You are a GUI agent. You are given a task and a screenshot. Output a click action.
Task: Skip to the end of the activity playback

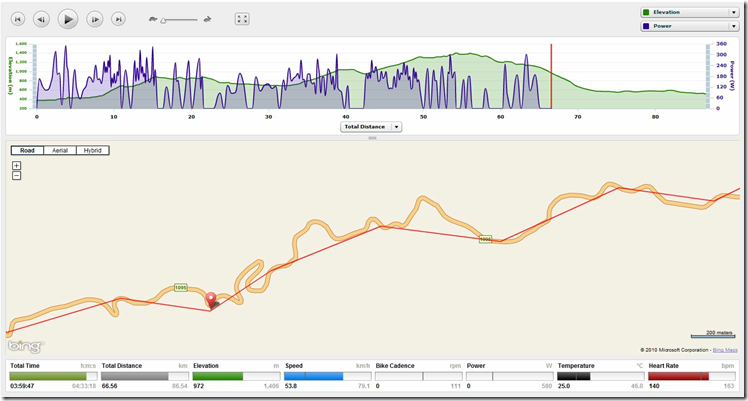click(x=118, y=19)
